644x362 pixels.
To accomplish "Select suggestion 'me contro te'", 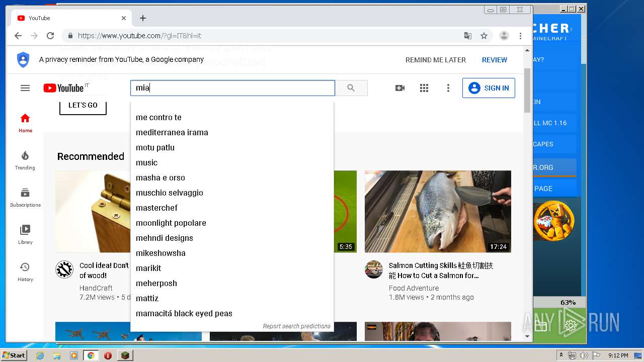I will [232, 117].
